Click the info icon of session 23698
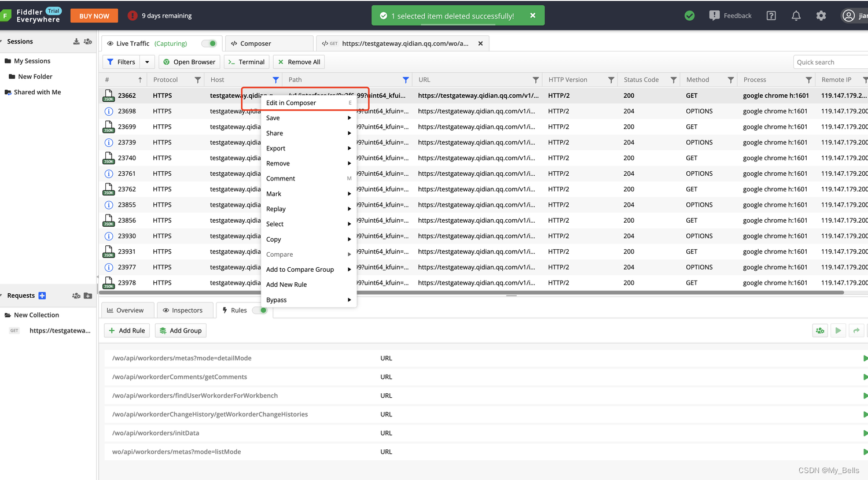The image size is (868, 480). click(108, 111)
